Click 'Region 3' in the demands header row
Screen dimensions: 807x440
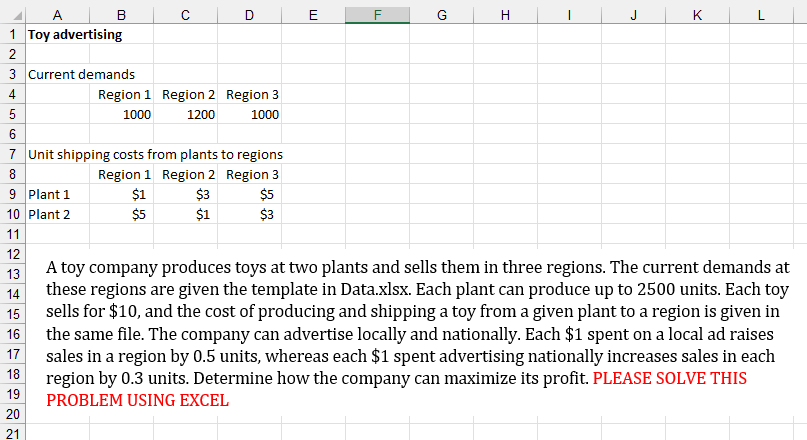(x=252, y=95)
